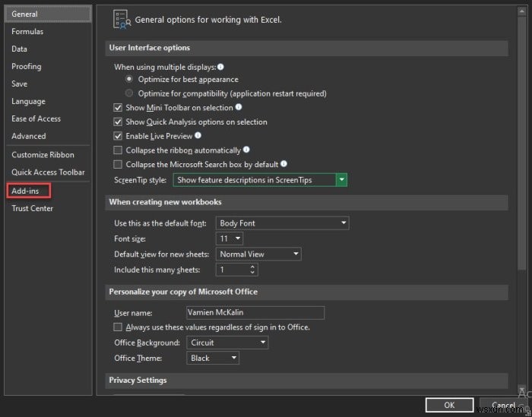Viewport: 532px width, 417px height.
Task: Disable the Enable Live Preview checkbox
Action: (118, 136)
